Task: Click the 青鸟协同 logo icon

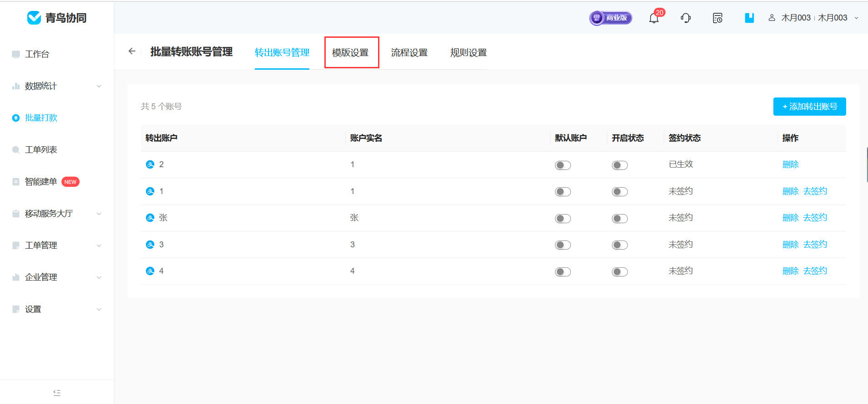Action: coord(34,18)
